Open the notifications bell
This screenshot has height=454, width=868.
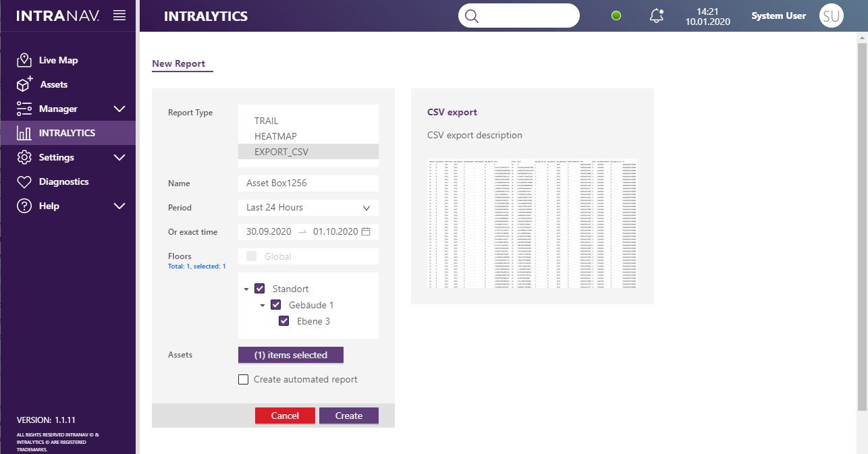(x=656, y=16)
